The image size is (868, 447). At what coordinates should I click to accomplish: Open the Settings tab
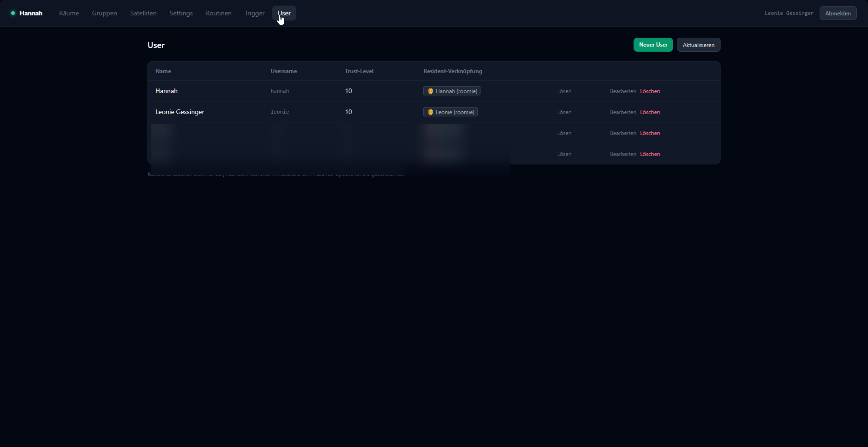(x=181, y=13)
